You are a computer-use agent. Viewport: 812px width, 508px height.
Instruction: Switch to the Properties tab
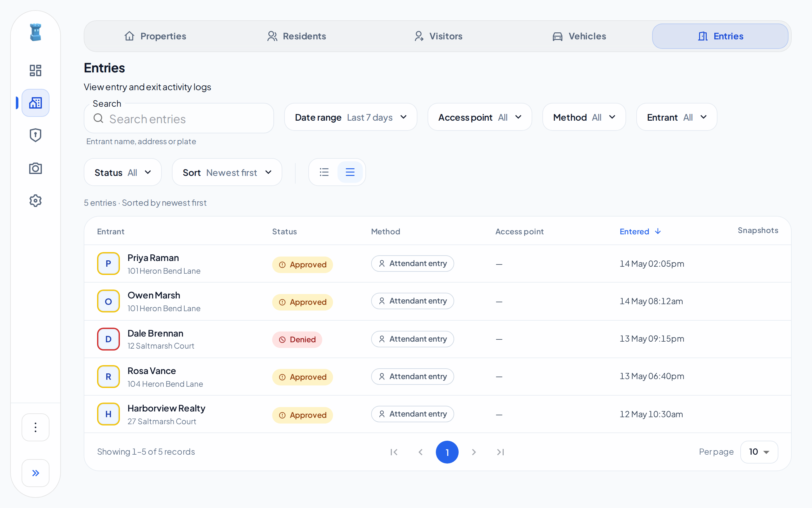point(155,36)
